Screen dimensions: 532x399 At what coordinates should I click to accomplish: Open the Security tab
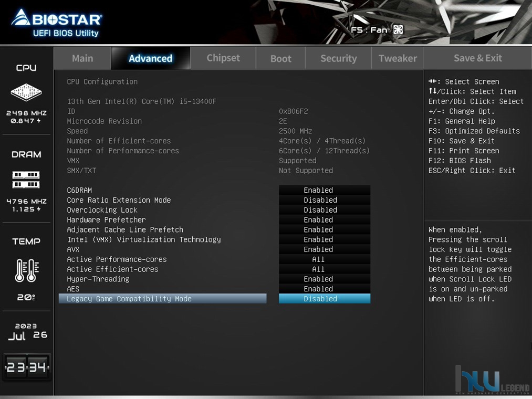click(x=339, y=58)
